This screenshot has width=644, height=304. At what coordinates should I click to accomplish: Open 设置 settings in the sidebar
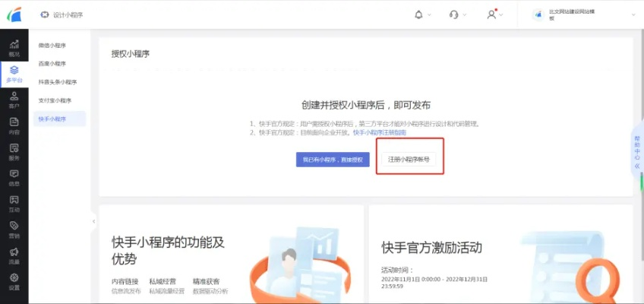[14, 281]
